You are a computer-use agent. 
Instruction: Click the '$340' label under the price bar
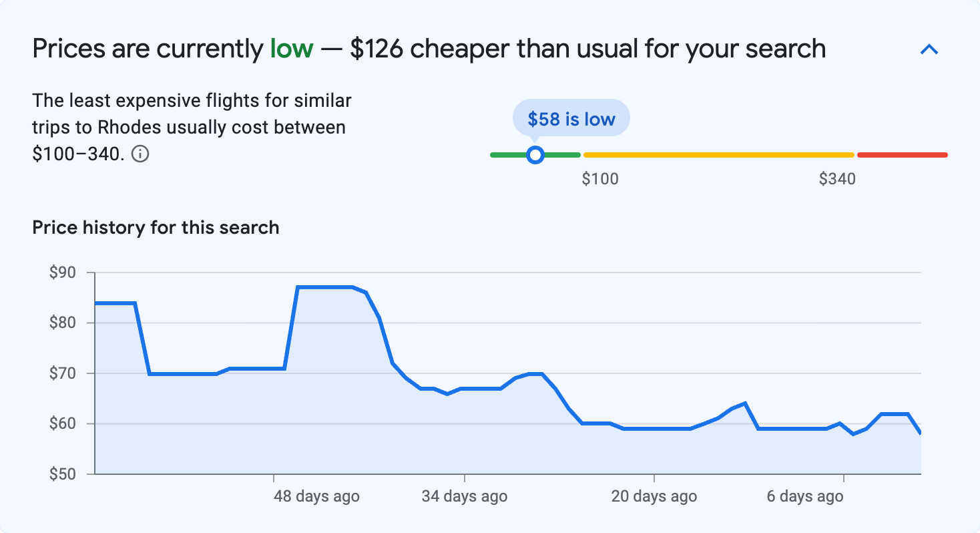coord(838,178)
